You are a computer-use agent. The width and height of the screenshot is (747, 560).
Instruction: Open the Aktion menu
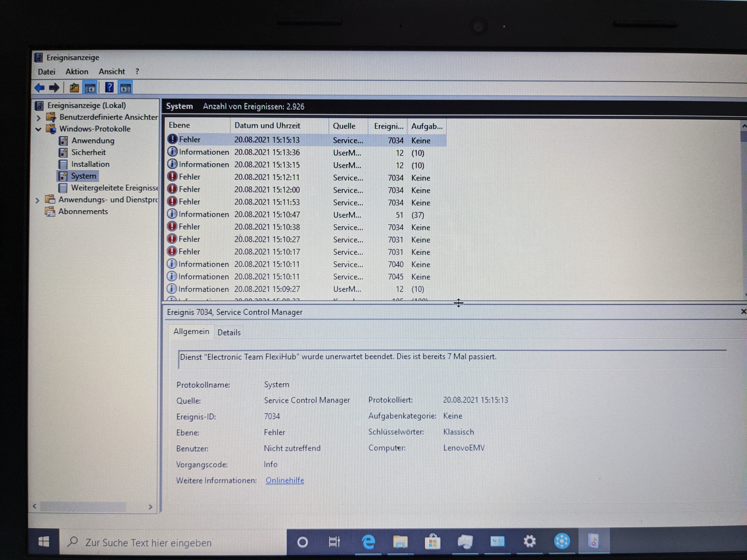tap(77, 72)
